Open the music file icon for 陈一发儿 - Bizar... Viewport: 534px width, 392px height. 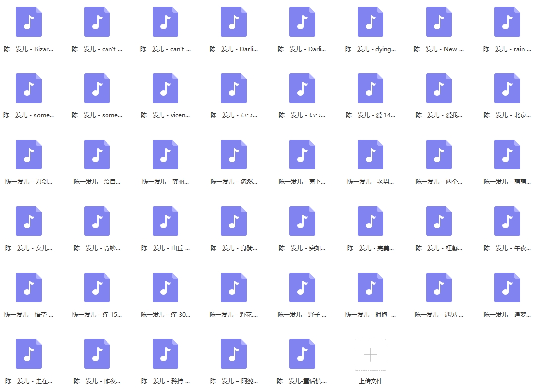(29, 22)
